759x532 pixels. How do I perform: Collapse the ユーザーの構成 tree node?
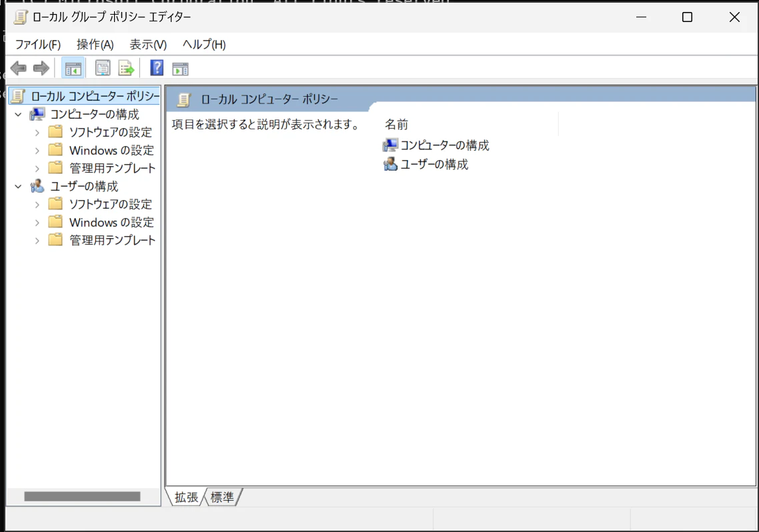coord(19,186)
